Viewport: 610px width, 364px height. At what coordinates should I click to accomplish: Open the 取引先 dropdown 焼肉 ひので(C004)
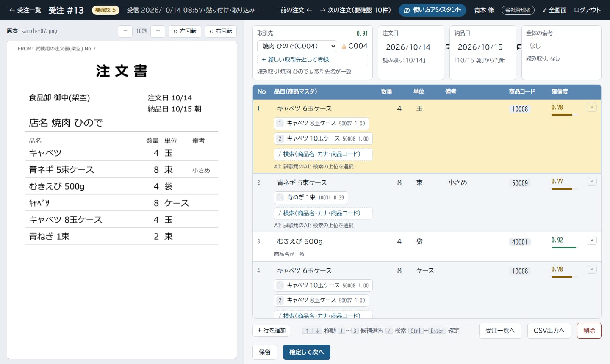pos(297,46)
